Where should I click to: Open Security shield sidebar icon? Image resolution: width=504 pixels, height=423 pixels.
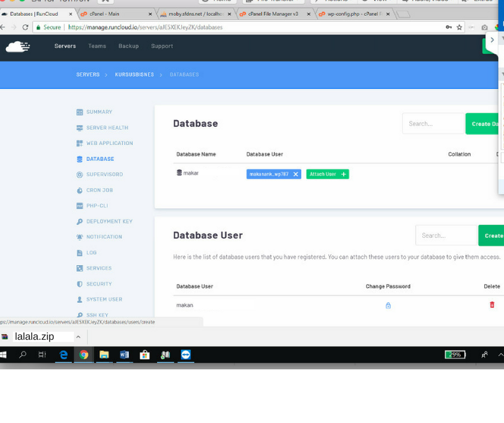(79, 284)
